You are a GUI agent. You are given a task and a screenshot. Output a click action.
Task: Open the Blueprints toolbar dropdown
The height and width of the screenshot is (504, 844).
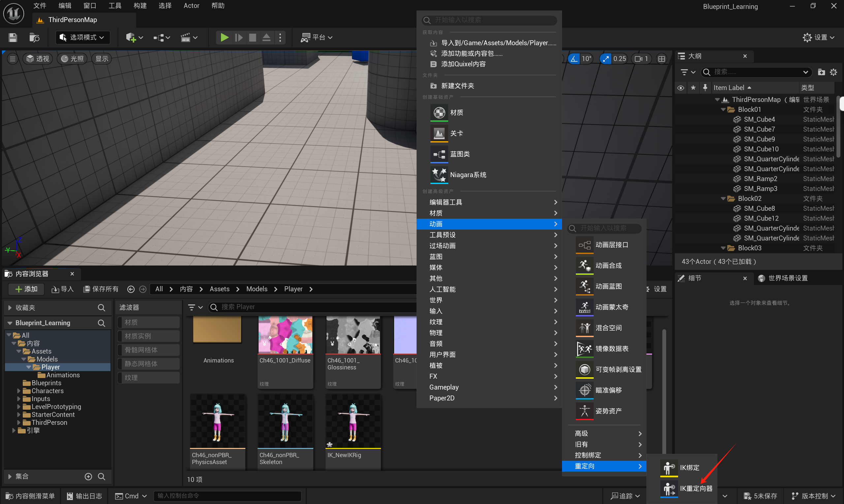click(162, 37)
